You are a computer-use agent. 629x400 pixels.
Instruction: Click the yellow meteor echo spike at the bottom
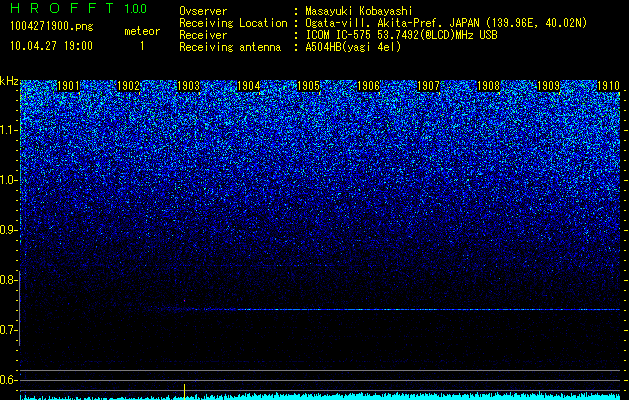tap(185, 392)
